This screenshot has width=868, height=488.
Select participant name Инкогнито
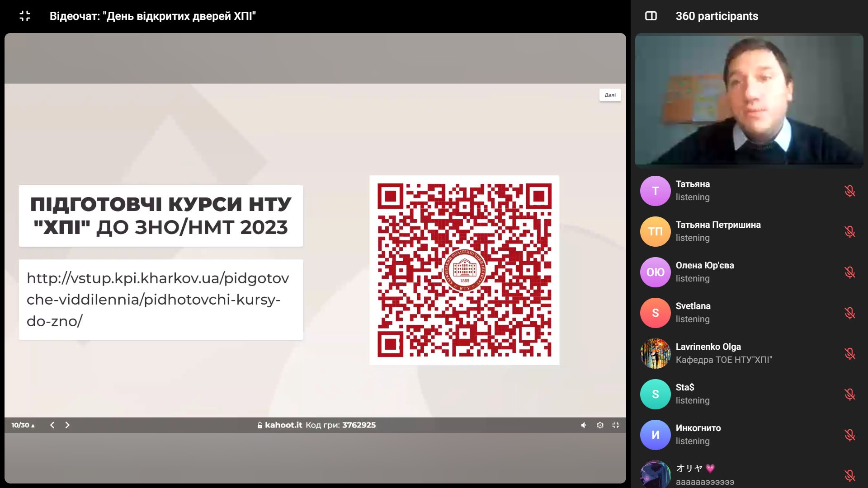tap(698, 428)
